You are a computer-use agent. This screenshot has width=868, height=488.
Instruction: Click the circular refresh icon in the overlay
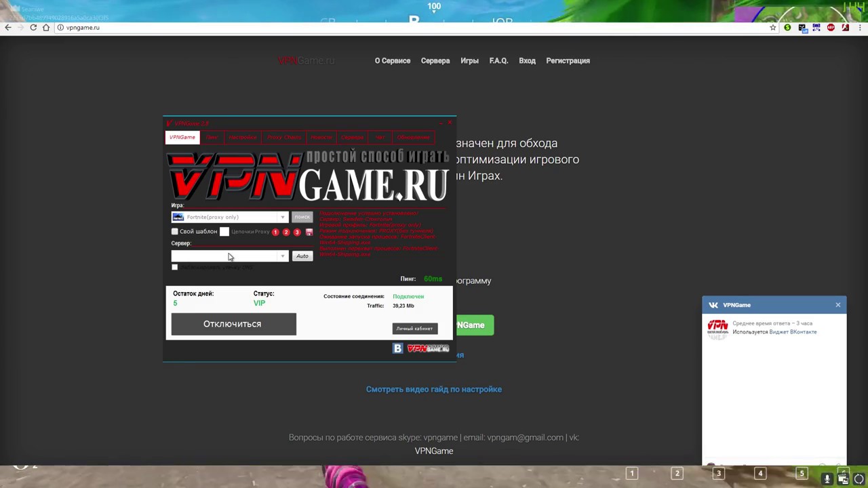859,479
